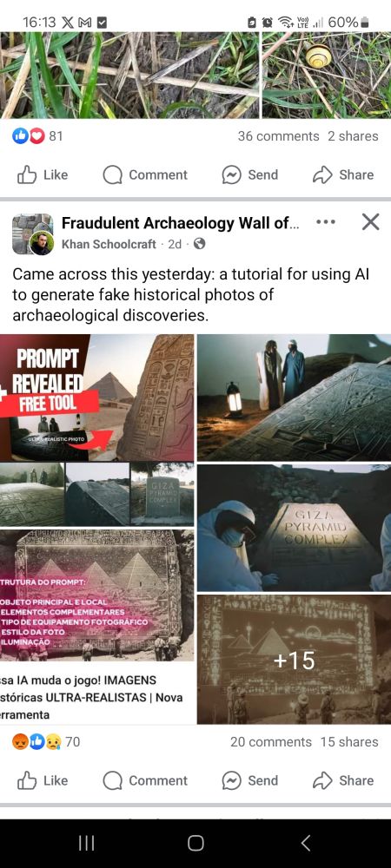Open Comment on the snail photo post
The image size is (391, 868).
(145, 175)
